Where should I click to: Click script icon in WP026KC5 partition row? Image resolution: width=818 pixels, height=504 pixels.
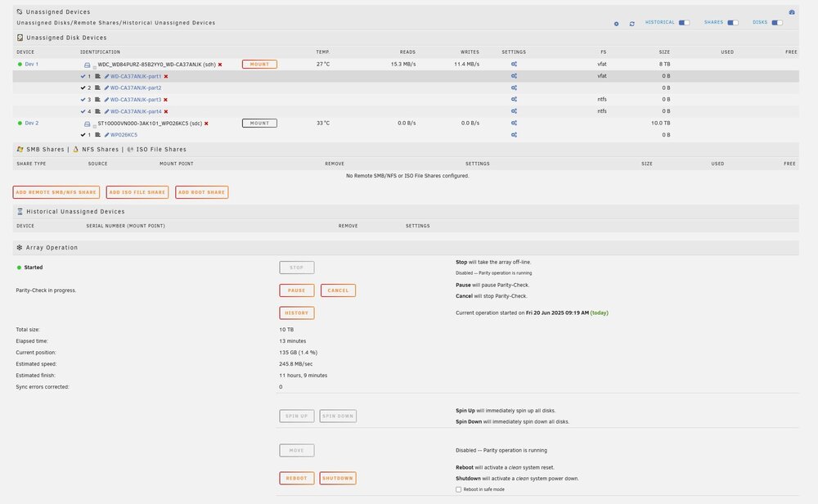pos(97,135)
